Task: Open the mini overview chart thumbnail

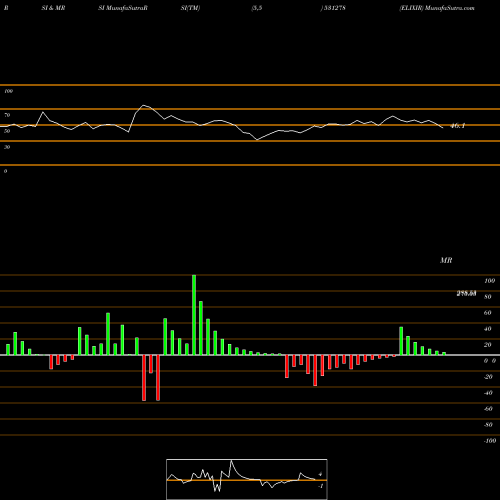Action: point(247,479)
